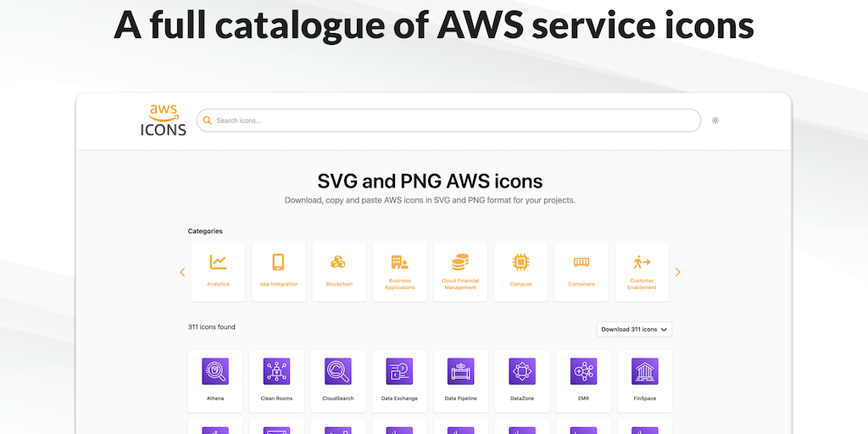Open the FinSpace icon card

click(645, 381)
